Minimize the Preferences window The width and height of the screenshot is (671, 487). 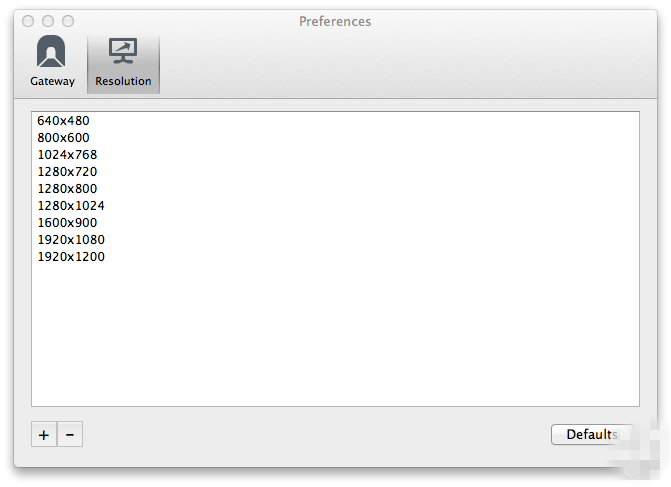(x=48, y=21)
